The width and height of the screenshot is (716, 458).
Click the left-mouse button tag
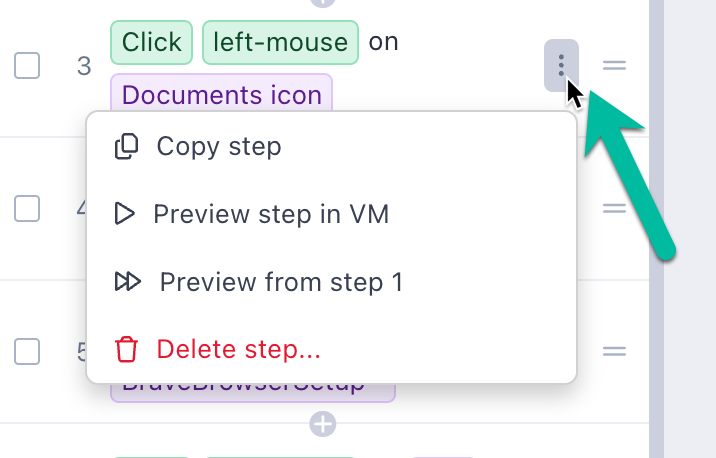pos(280,42)
